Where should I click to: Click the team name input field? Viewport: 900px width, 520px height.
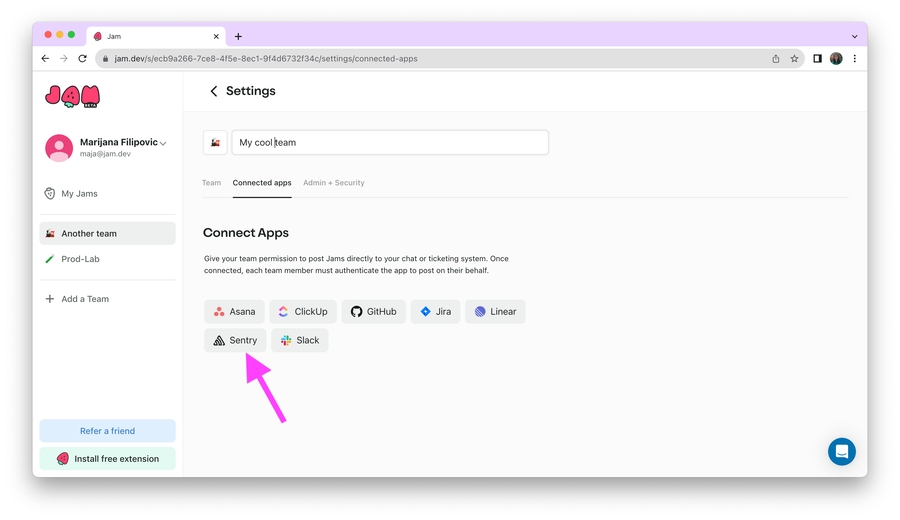tap(390, 143)
